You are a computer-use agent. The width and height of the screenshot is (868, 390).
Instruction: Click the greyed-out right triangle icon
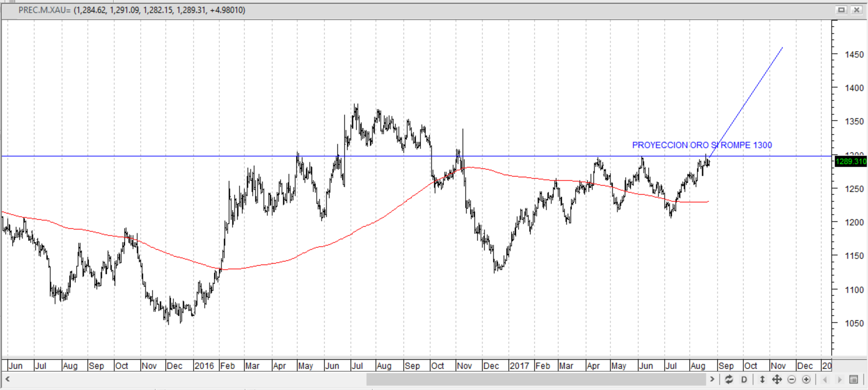coord(840,380)
